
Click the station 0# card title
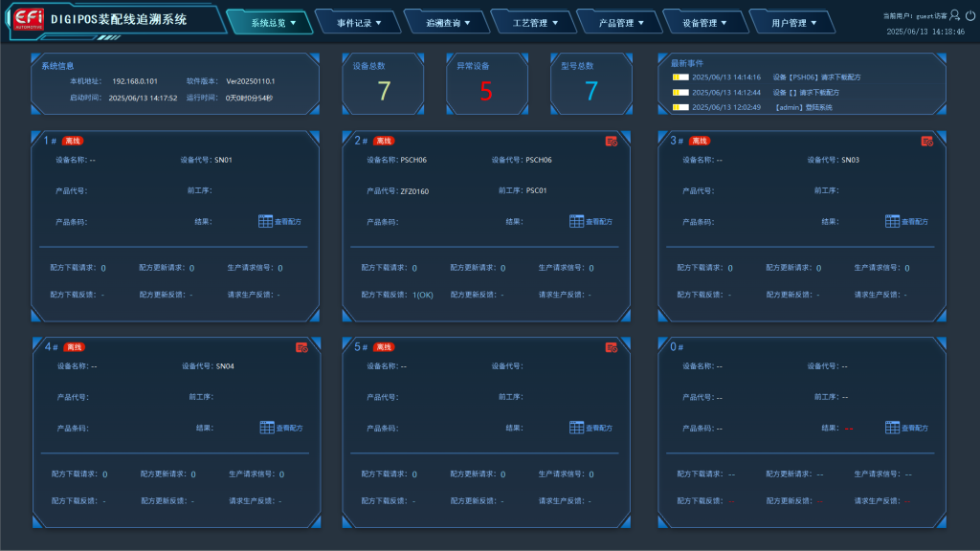pos(677,347)
